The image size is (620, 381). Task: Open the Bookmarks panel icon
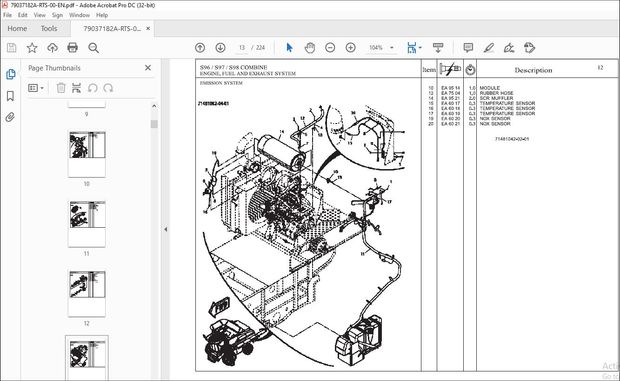click(10, 96)
